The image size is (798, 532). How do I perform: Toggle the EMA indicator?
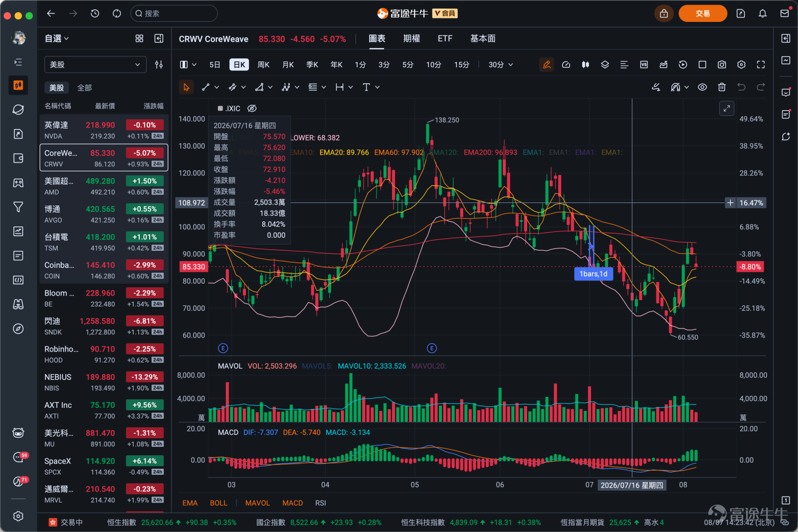[190, 503]
